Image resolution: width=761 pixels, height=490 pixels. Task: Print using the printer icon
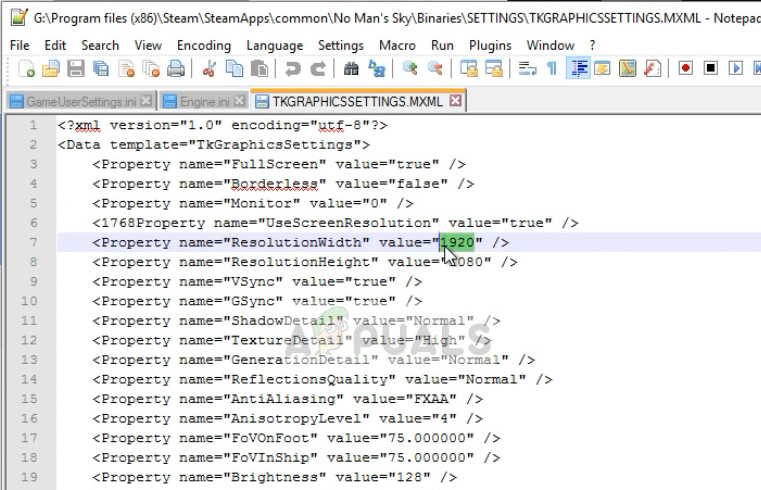click(x=176, y=69)
